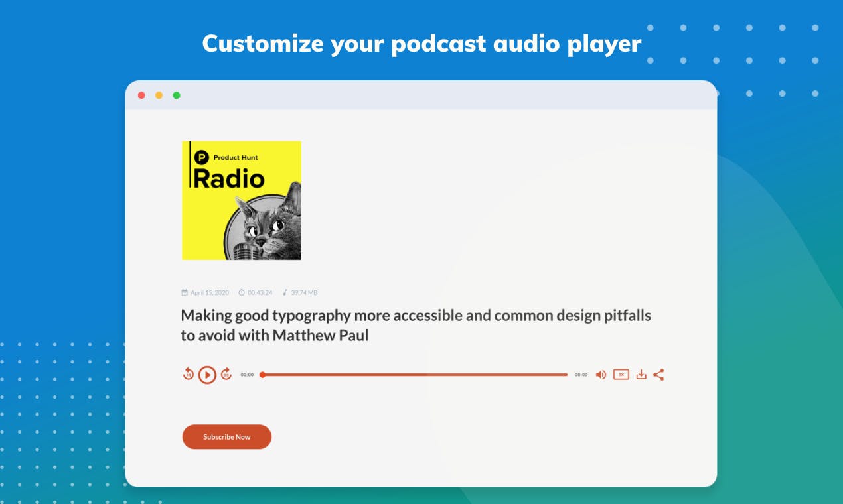Click the Subscribe Now button
This screenshot has height=504, width=843.
pos(227,437)
